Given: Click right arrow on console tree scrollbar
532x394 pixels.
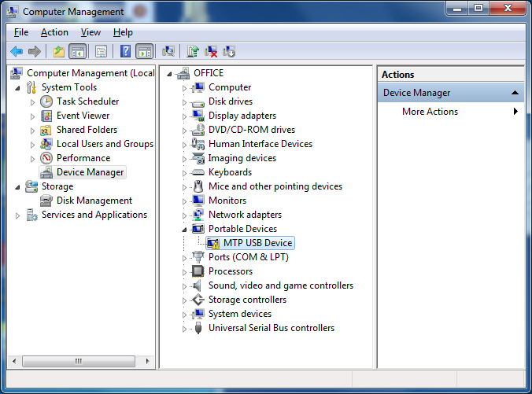Looking at the screenshot, I should pos(147,361).
